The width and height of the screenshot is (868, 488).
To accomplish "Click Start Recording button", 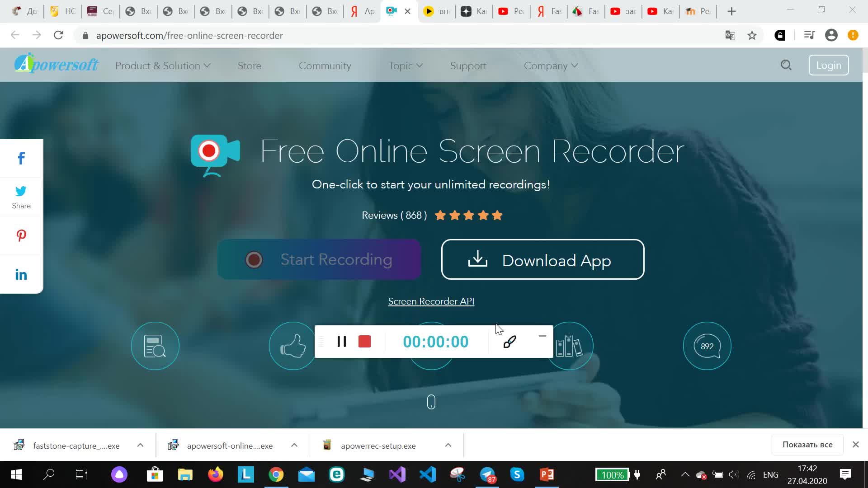I will pos(319,259).
